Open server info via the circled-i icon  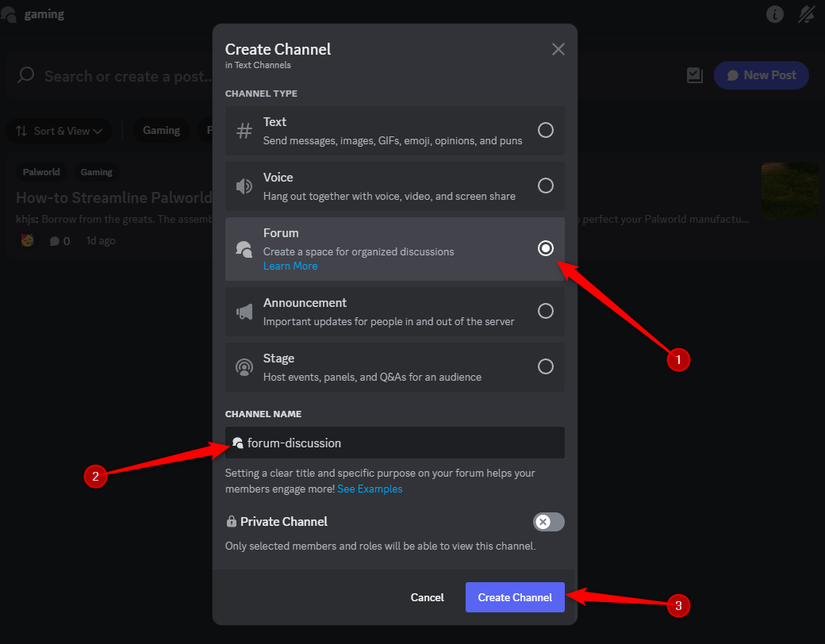point(775,14)
